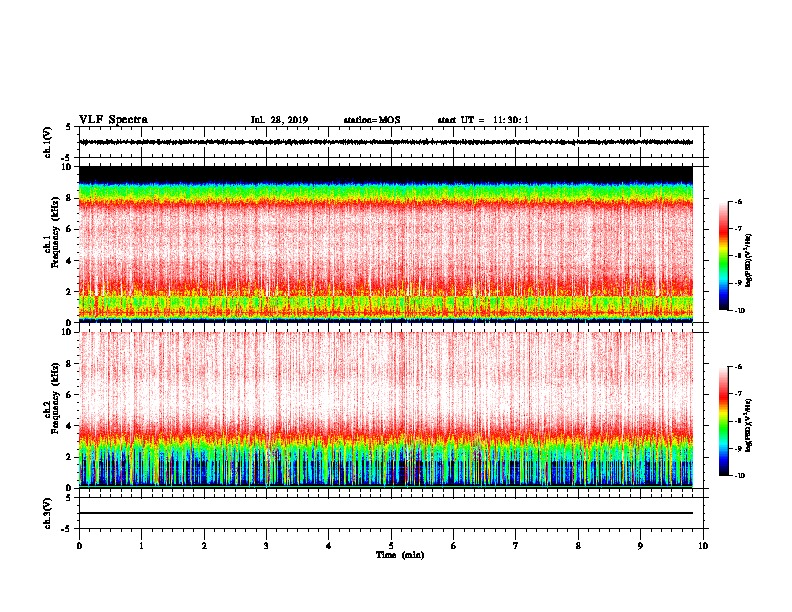Click time axis tick label "8"

578,546
